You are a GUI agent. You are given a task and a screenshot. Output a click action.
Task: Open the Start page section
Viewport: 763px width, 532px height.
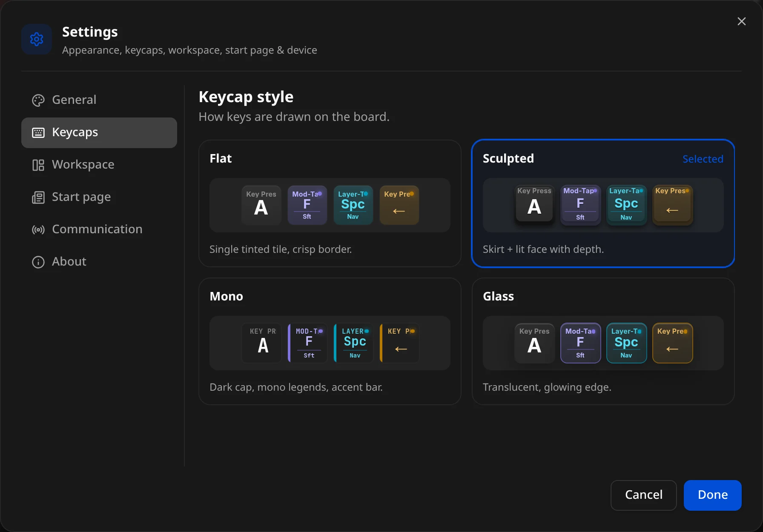coord(99,197)
